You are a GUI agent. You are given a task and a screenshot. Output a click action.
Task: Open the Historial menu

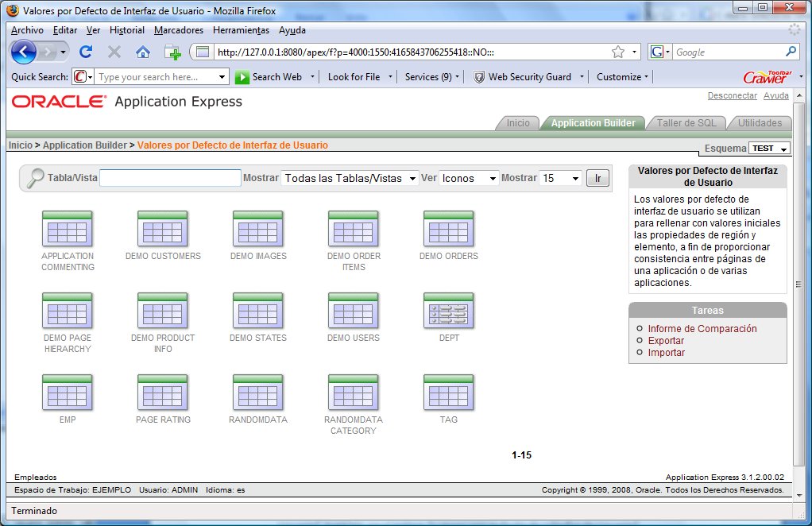(127, 30)
